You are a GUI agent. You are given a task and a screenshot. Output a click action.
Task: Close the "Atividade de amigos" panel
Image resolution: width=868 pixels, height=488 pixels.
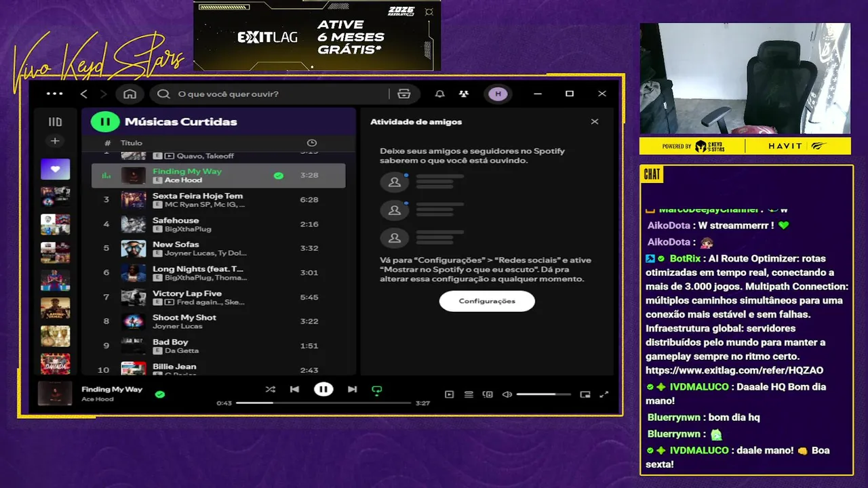(x=595, y=122)
